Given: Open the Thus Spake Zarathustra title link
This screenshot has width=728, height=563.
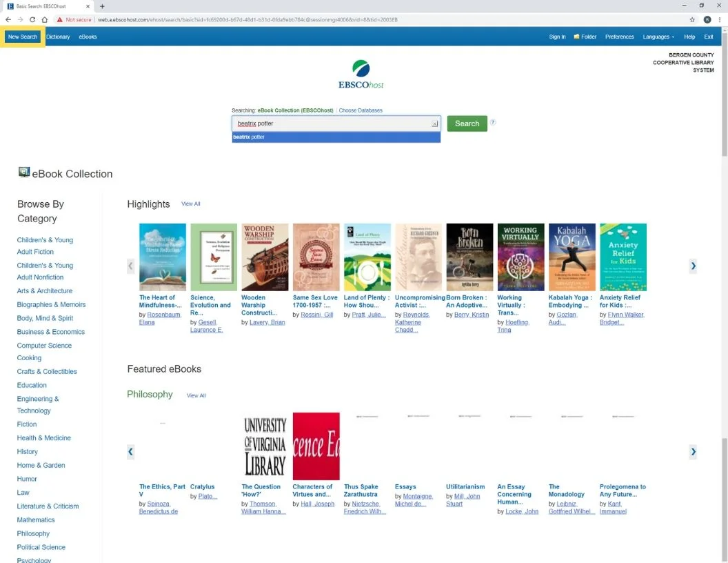Looking at the screenshot, I should pyautogui.click(x=361, y=490).
